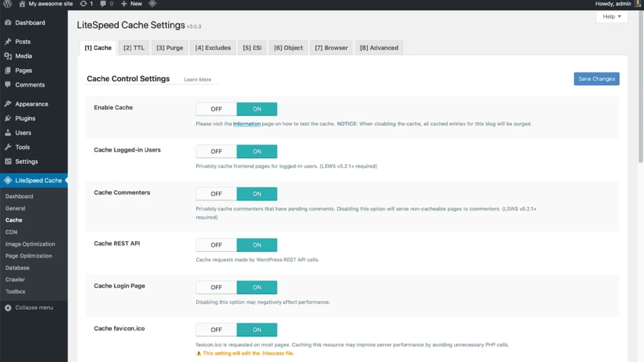
Task: Open the Help dropdown panel
Action: tap(610, 16)
